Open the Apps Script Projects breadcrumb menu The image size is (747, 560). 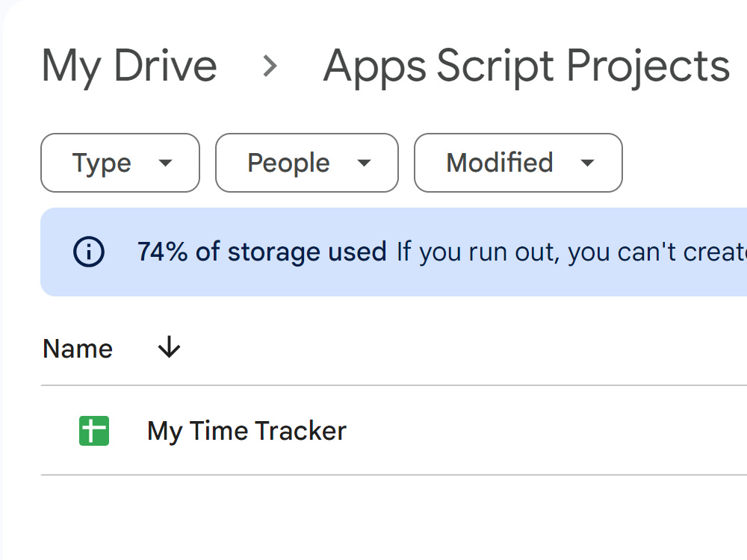click(527, 66)
